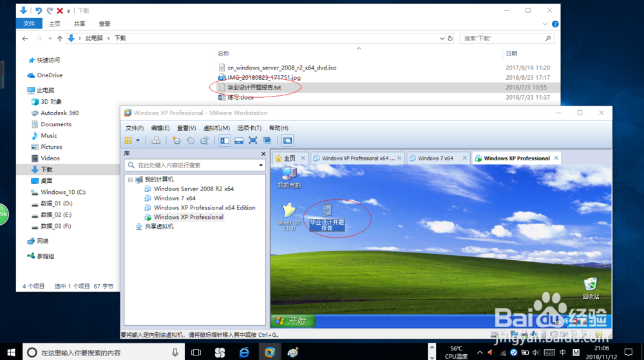Image resolution: width=644 pixels, height=360 pixels.
Task: Click the Explorer refresh button
Action: 450,39
